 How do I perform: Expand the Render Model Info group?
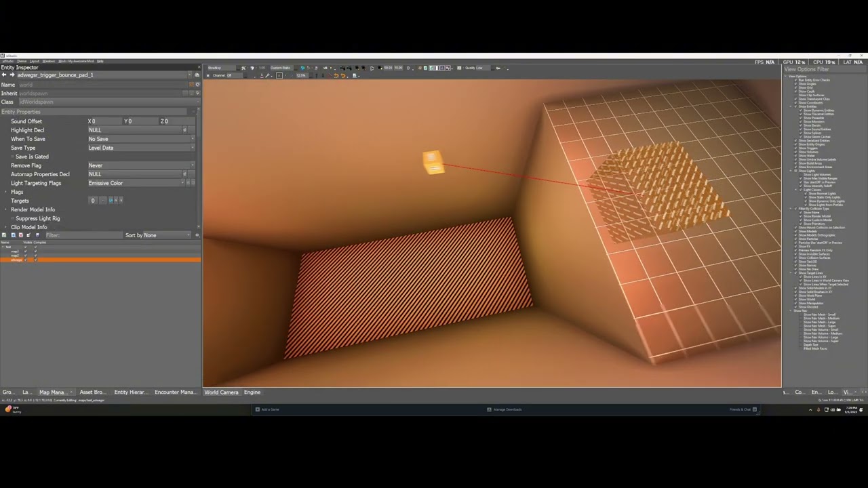point(5,209)
